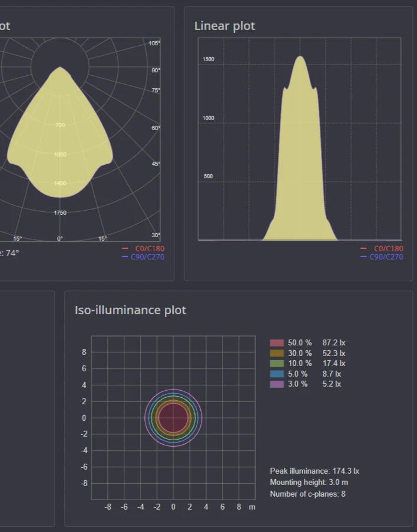Click the center of the iso-illuminance circles
Image resolution: width=417 pixels, height=532 pixels.
coord(173,418)
